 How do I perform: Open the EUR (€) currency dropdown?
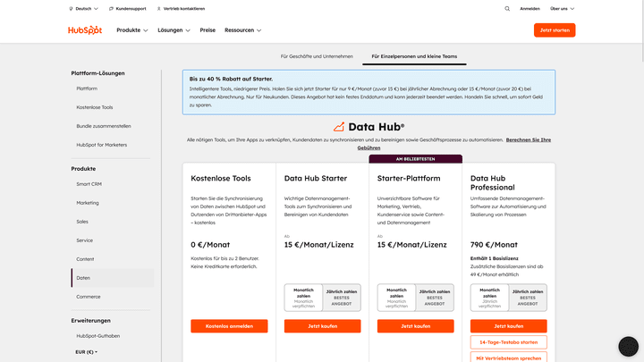(x=86, y=352)
